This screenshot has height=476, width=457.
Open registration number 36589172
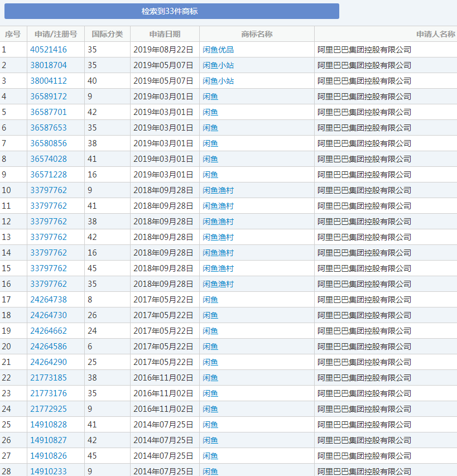(49, 97)
